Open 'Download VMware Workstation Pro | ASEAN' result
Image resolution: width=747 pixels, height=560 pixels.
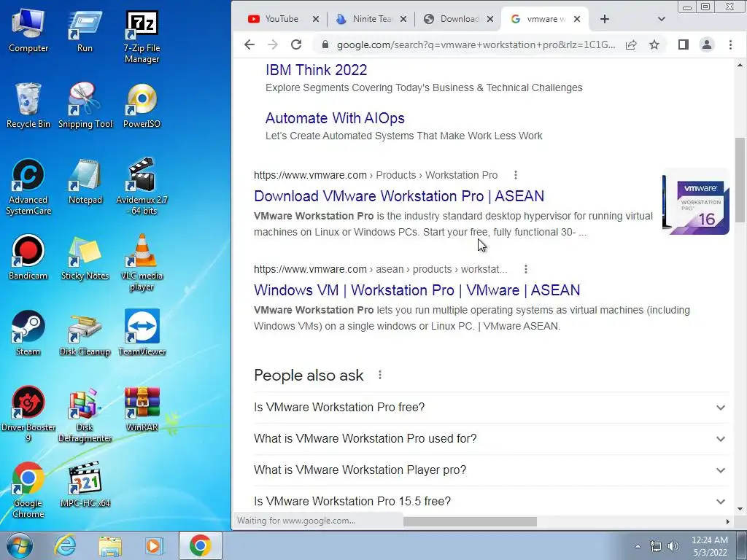[x=399, y=196]
